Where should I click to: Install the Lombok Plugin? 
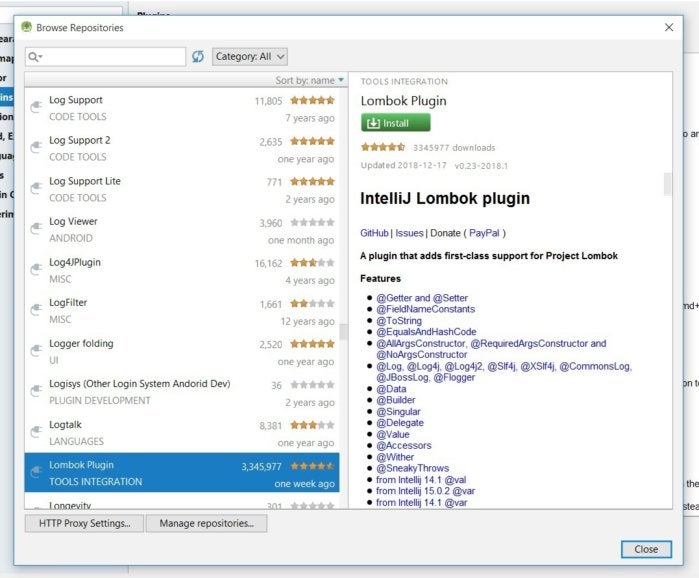pos(395,123)
